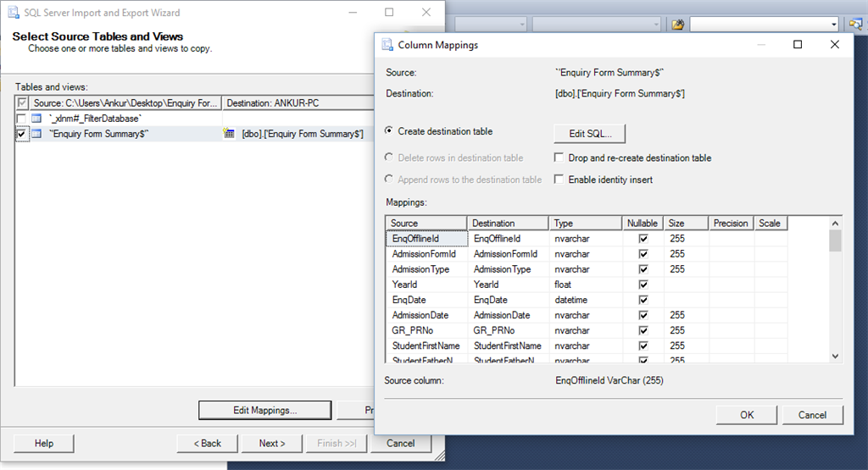Viewport: 868px width, 470px height.
Task: Click the Size column header in Mappings grid
Action: 686,223
